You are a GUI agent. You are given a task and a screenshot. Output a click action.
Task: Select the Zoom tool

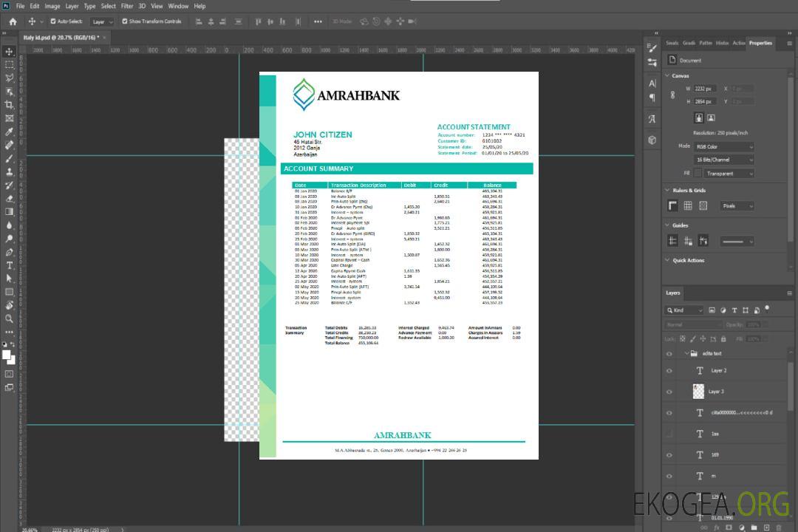point(9,318)
